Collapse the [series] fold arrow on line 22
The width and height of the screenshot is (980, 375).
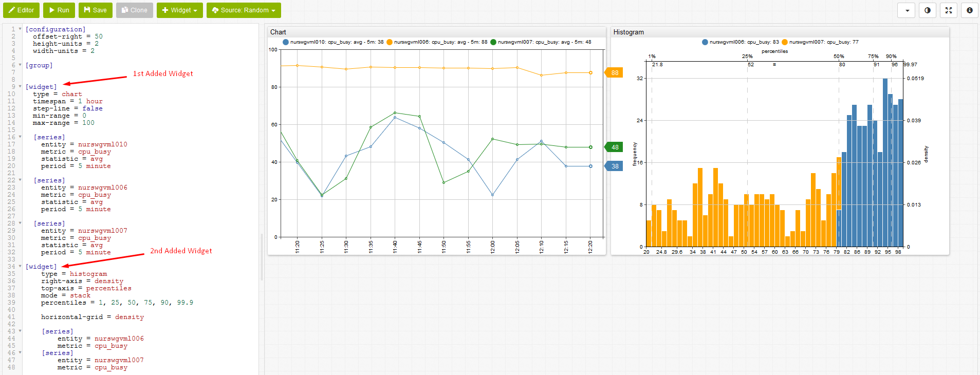click(20, 180)
